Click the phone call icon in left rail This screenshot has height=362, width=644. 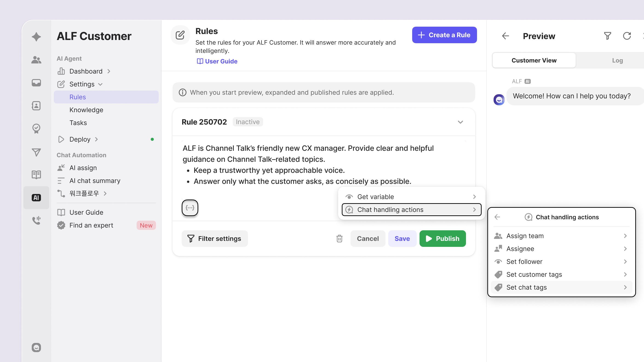click(36, 220)
